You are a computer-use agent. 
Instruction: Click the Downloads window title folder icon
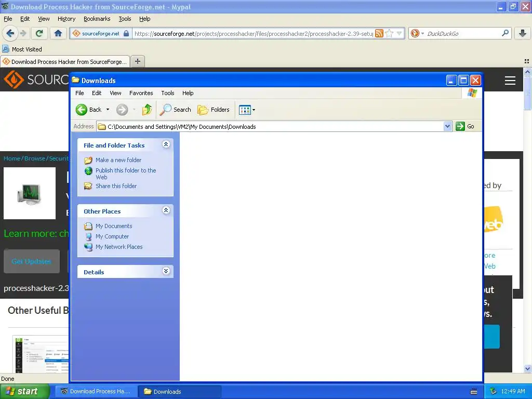coord(75,80)
